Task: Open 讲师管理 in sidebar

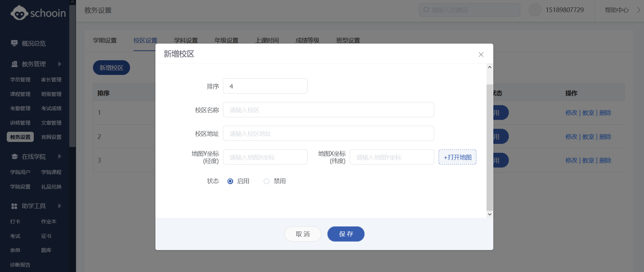Action: coord(20,123)
